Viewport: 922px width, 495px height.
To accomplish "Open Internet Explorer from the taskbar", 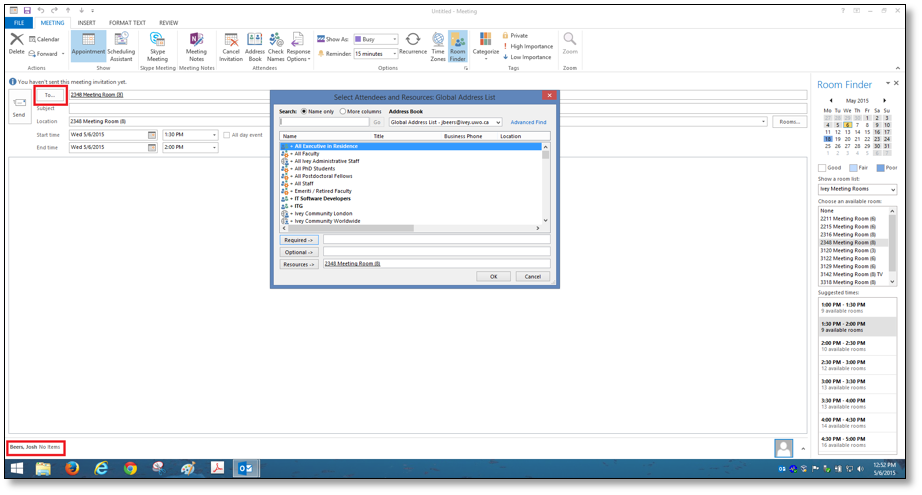I will click(x=101, y=468).
